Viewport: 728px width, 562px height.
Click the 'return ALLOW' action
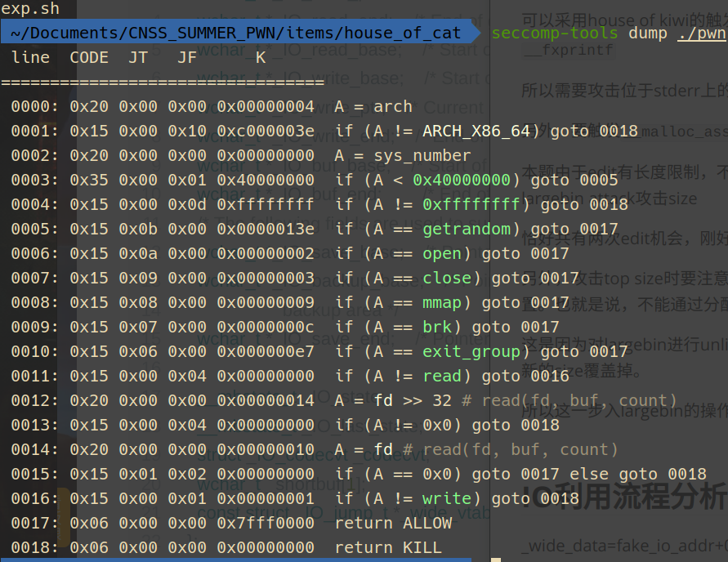tap(393, 524)
